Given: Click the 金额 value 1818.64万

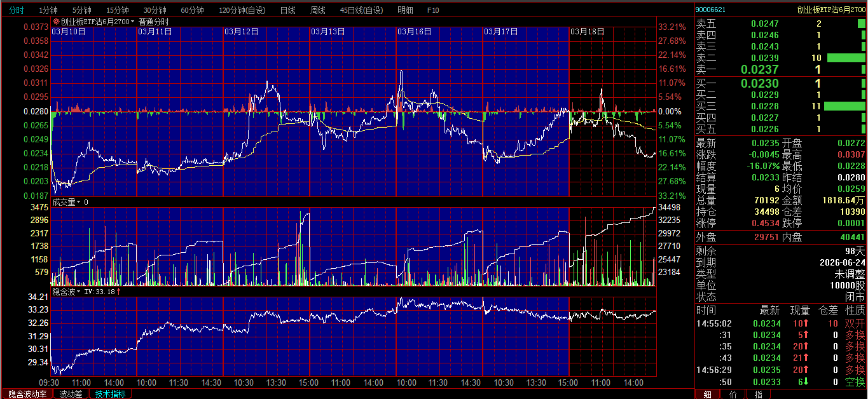Looking at the screenshot, I should 844,200.
